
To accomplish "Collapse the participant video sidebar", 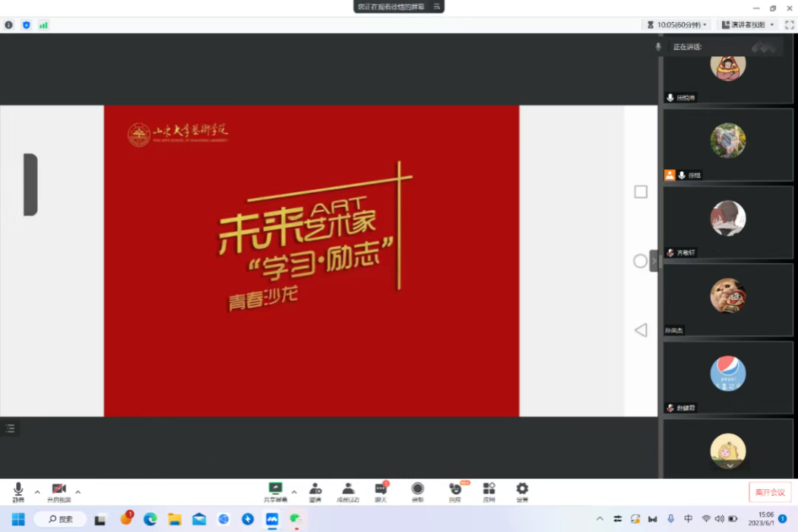I will [x=653, y=260].
